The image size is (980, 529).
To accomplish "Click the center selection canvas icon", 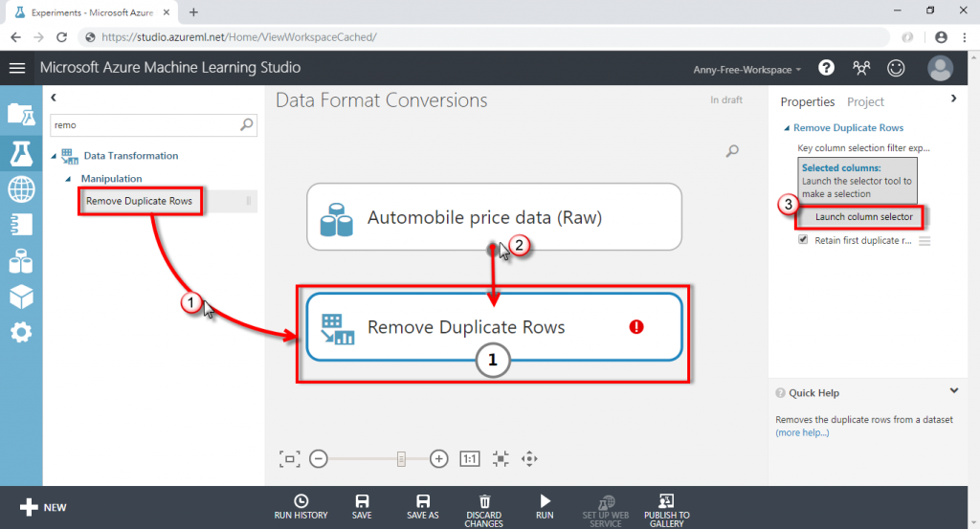I will [501, 459].
